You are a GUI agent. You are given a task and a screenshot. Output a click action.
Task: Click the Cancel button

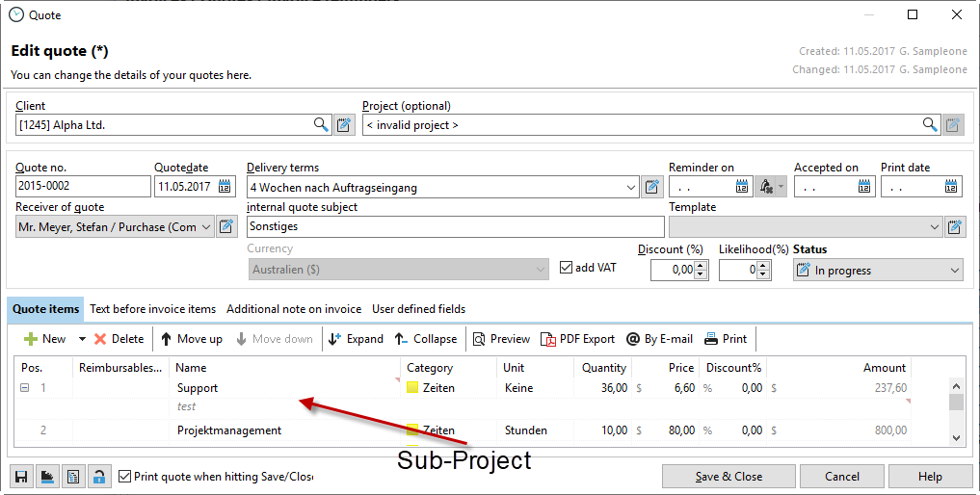point(841,477)
